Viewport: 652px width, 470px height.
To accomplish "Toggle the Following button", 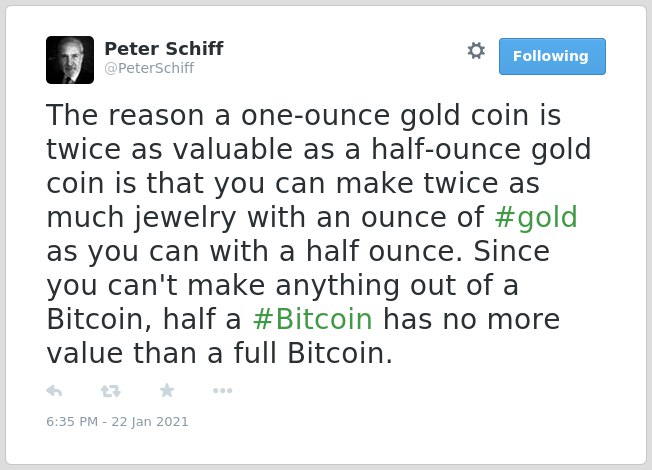I will (552, 56).
